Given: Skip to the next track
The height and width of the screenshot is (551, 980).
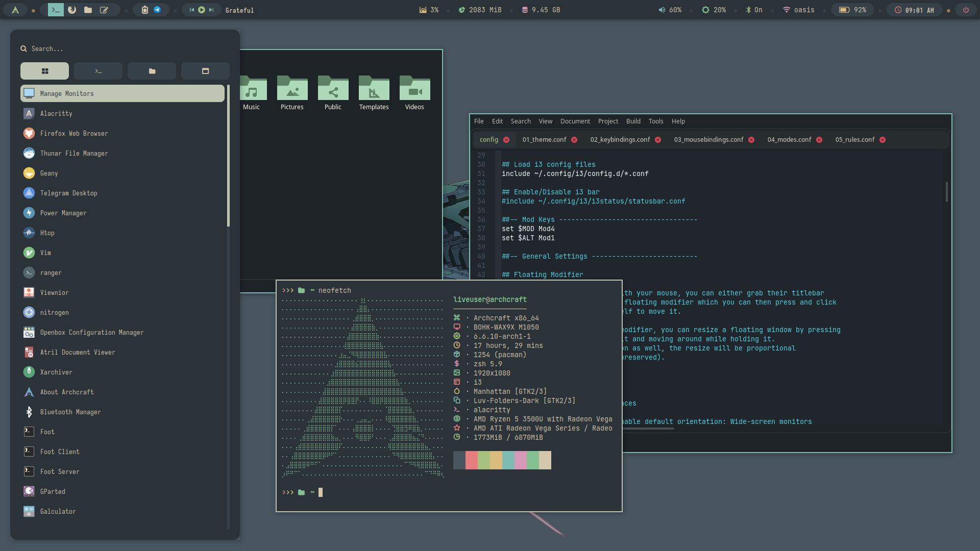Looking at the screenshot, I should click(211, 10).
